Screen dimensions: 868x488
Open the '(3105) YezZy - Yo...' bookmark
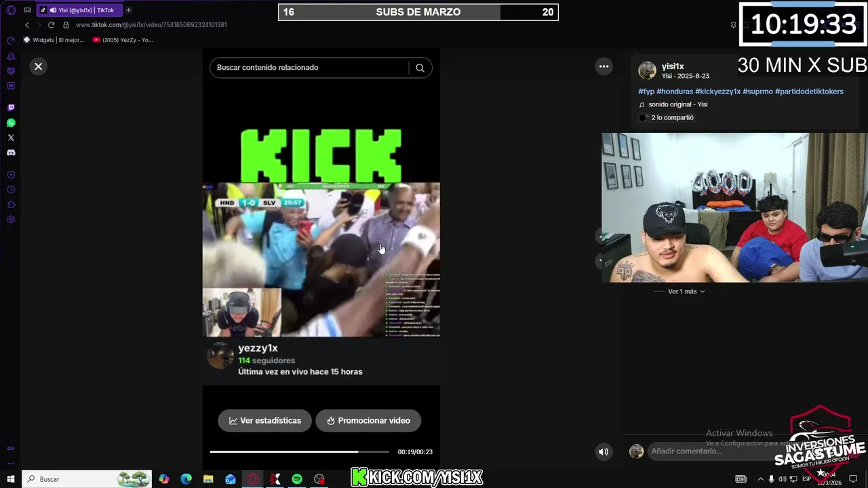click(x=123, y=40)
